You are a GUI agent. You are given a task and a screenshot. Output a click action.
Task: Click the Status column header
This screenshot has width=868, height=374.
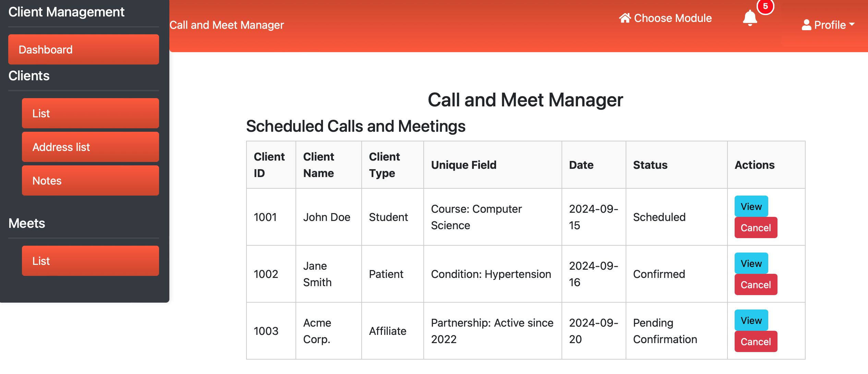pyautogui.click(x=650, y=165)
